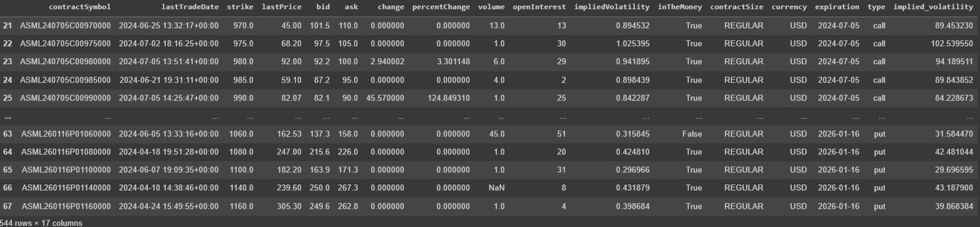Click the 544 rows × 17 columns summary
980x227 pixels.
tap(41, 223)
